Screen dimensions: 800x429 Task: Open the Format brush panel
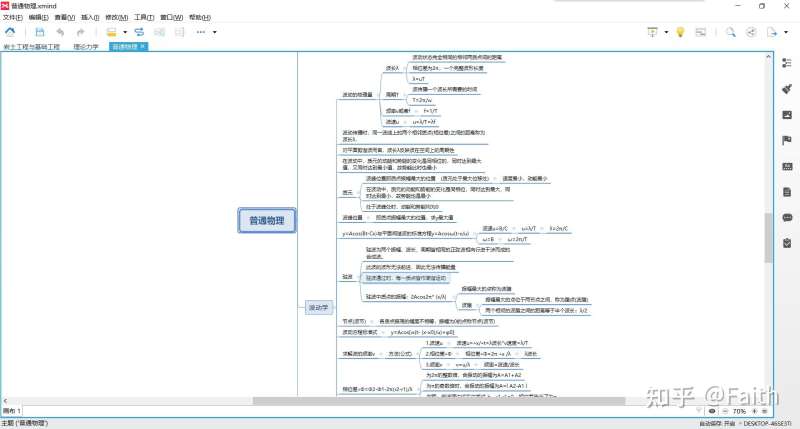click(x=787, y=88)
